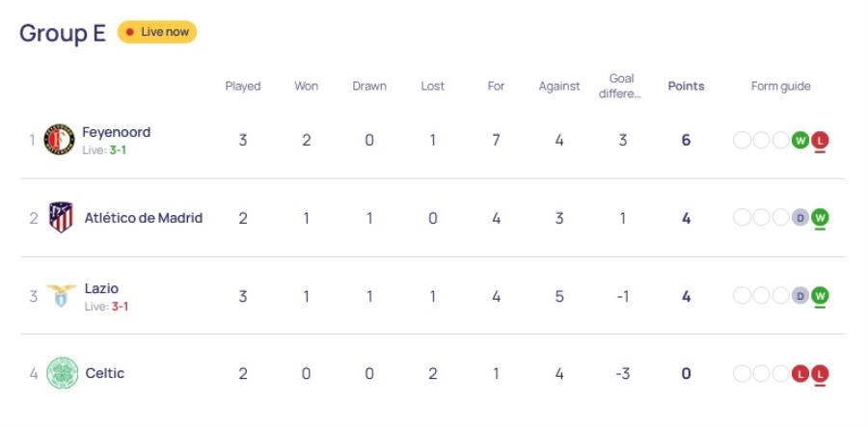The image size is (868, 429).
Task: Open the Celtic team name link
Action: pos(104,374)
